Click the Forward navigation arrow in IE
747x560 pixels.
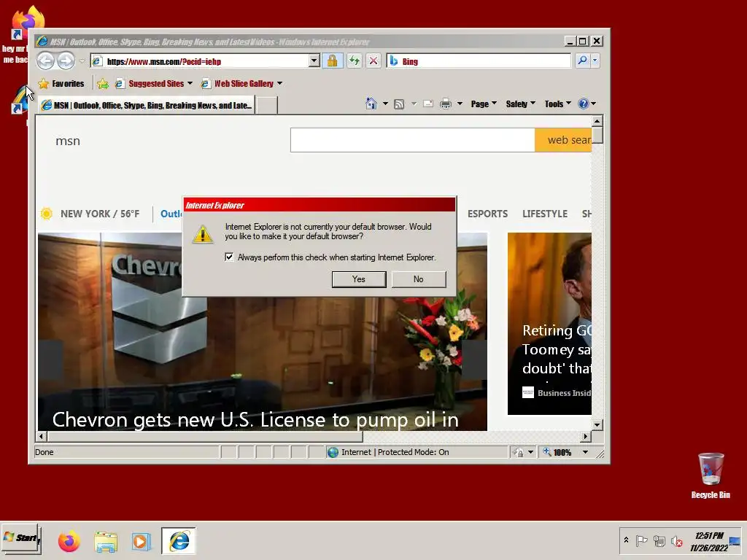[x=66, y=61]
